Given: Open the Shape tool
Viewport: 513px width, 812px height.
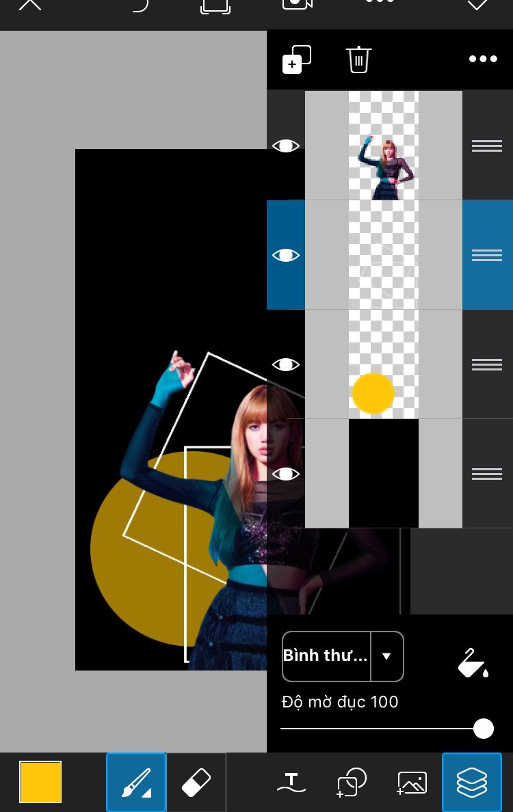Looking at the screenshot, I should 352,782.
